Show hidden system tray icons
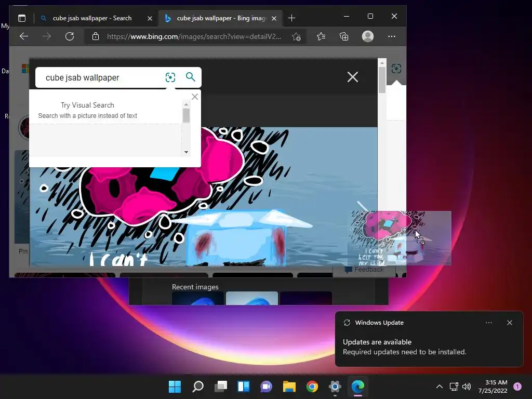 440,387
